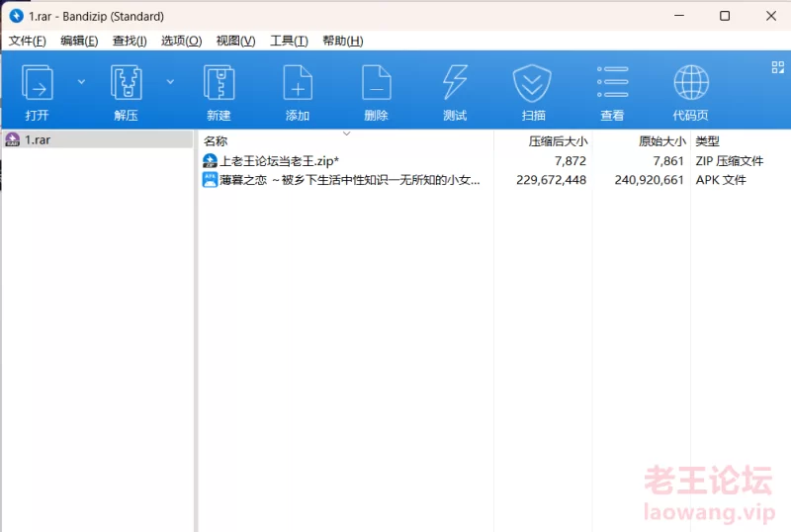Open the 选项(O) menu

[182, 41]
